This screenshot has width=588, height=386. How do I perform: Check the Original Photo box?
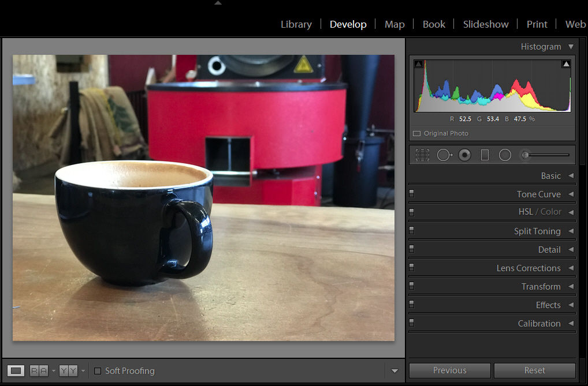(x=416, y=133)
